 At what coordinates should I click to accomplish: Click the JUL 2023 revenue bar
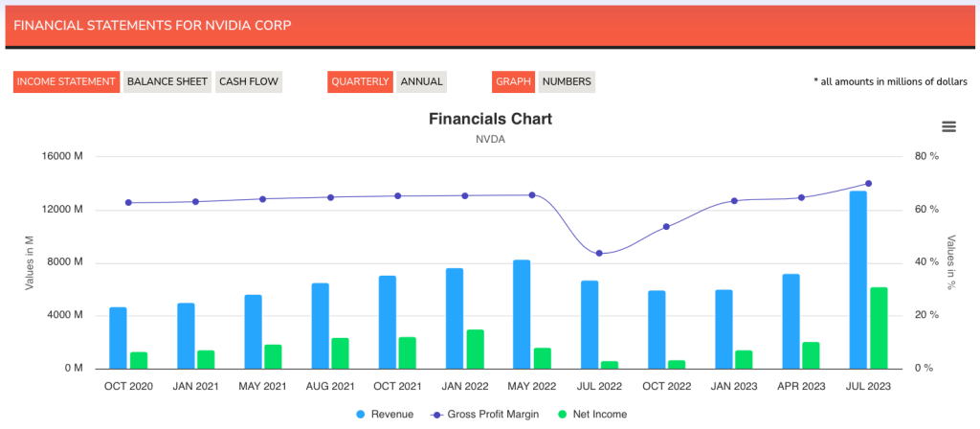coord(858,280)
